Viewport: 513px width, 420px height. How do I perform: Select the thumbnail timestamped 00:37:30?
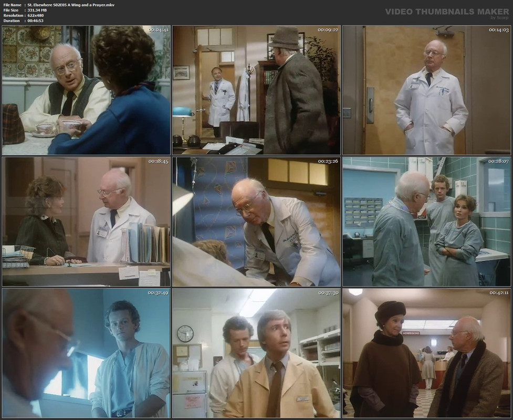point(256,353)
